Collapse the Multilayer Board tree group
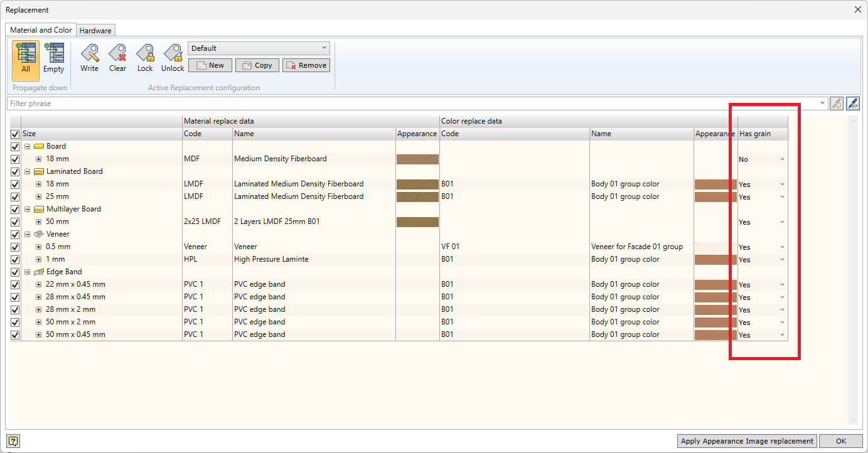 click(x=28, y=209)
